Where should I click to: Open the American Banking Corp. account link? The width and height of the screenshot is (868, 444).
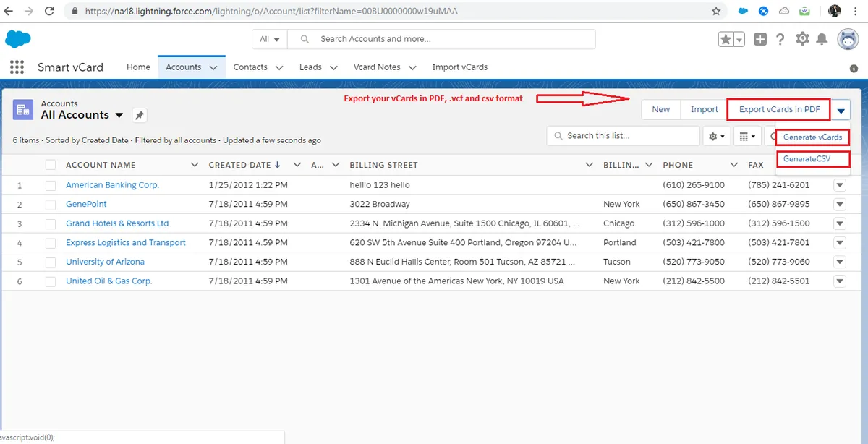(112, 185)
